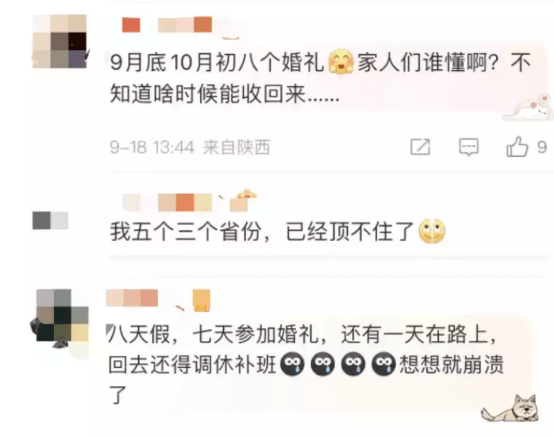
Task: Click the lying cat sticker at bottom right
Action: (511, 408)
